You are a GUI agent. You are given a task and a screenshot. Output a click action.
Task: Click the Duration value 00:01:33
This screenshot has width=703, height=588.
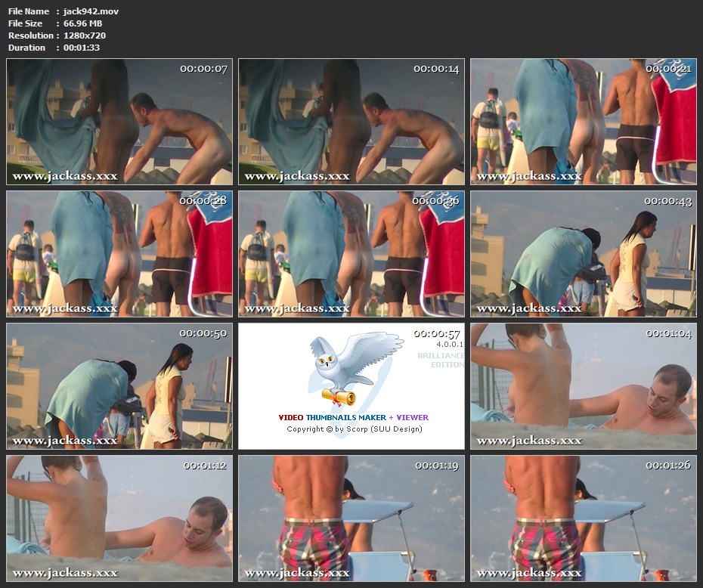tap(82, 48)
